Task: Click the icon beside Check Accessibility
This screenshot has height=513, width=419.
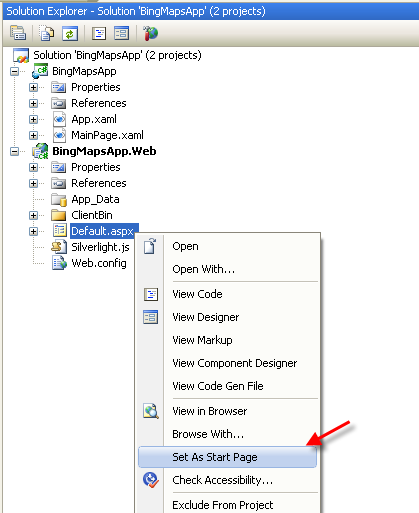Action: pos(151,480)
